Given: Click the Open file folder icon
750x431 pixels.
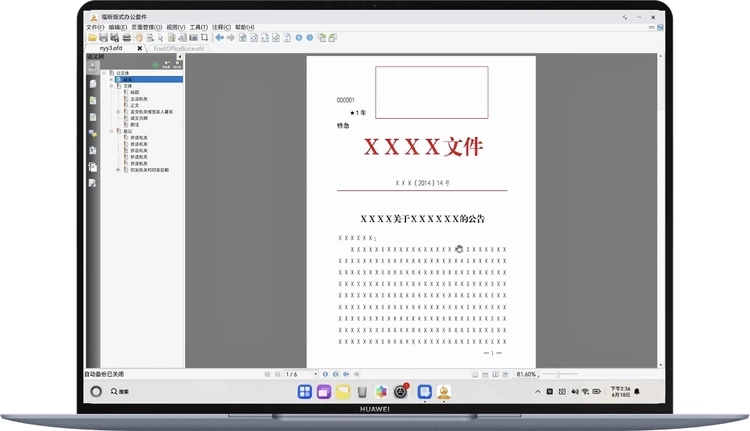Looking at the screenshot, I should point(91,38).
